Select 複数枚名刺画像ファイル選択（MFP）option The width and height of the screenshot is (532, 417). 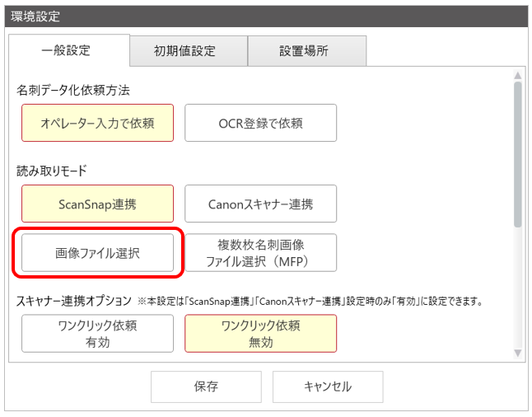tap(260, 253)
